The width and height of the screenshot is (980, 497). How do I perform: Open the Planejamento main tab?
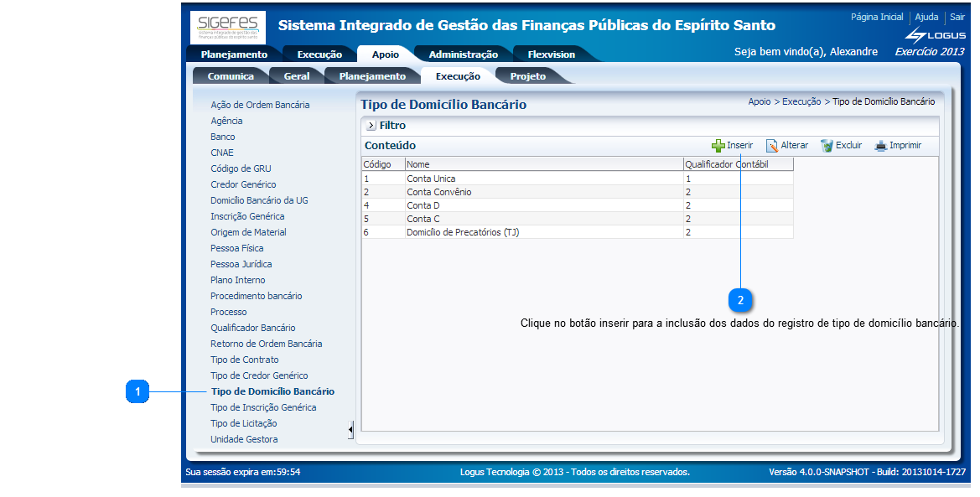point(234,54)
